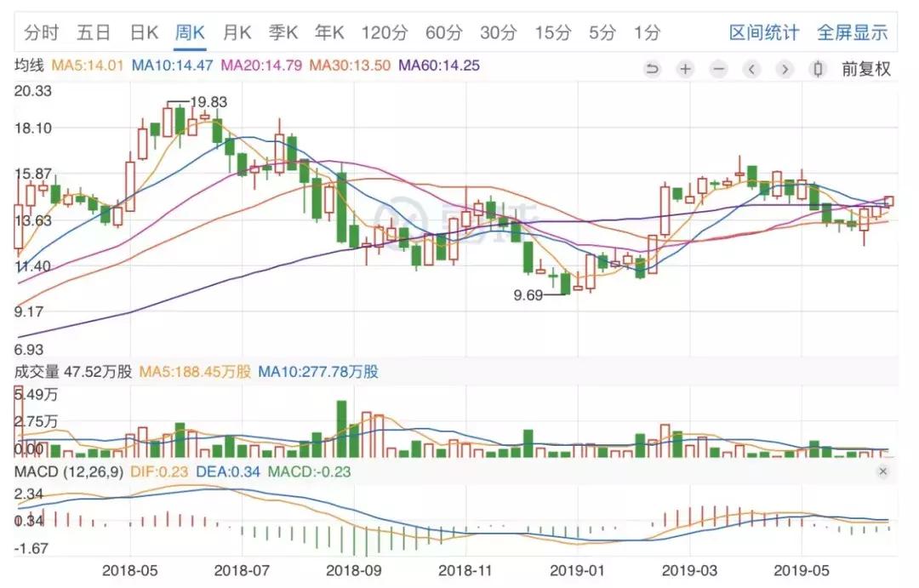Viewport: 919px width, 588px height.
Task: Select the candlestick display style icon
Action: point(816,69)
